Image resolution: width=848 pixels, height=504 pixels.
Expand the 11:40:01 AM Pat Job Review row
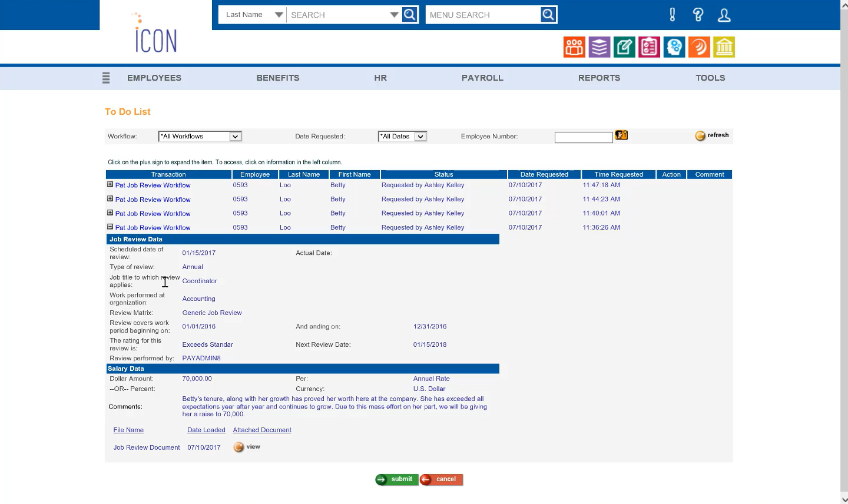click(x=110, y=213)
